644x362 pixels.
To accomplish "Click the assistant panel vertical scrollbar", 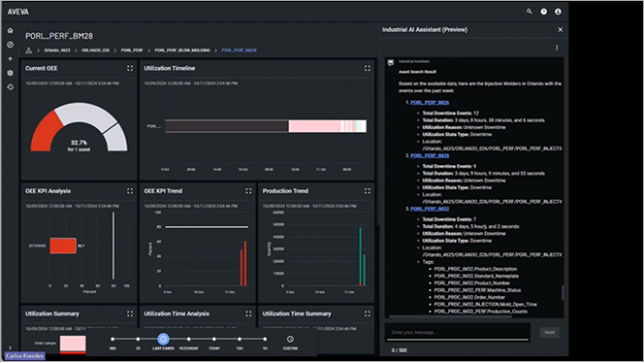I will [563, 292].
